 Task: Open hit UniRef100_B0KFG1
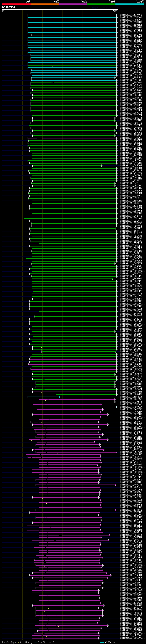(x=131, y=359)
